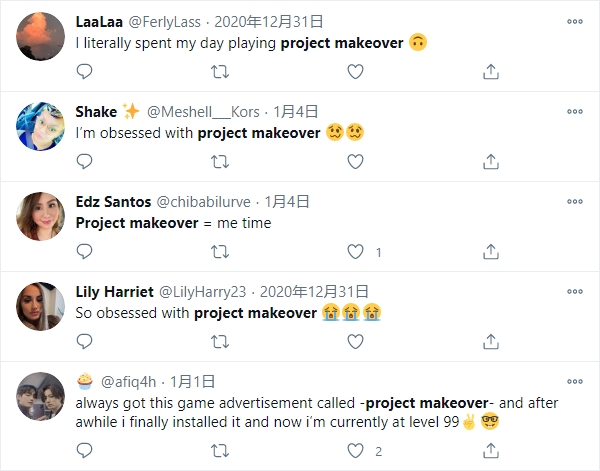The width and height of the screenshot is (600, 471).
Task: Like Edz Santos's tweet
Action: click(x=355, y=252)
